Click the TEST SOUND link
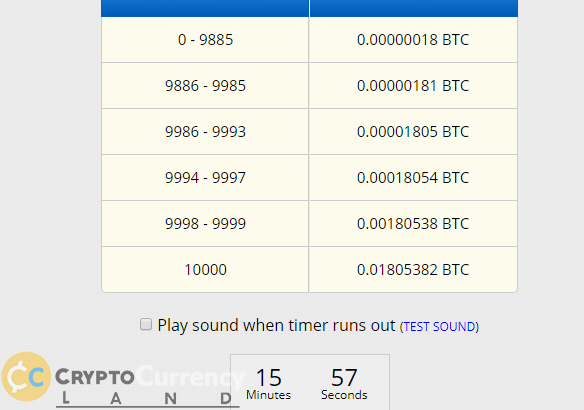Screen dimensions: 584x410 439,327
